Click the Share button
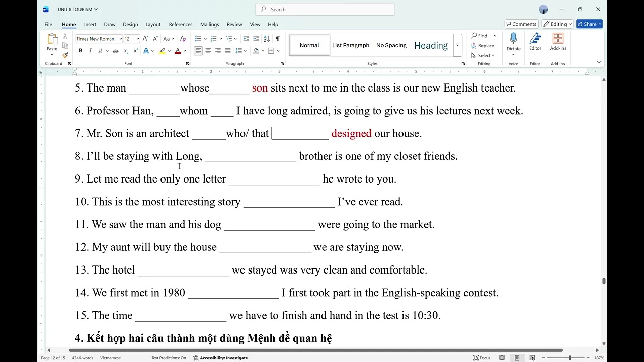 (x=589, y=24)
